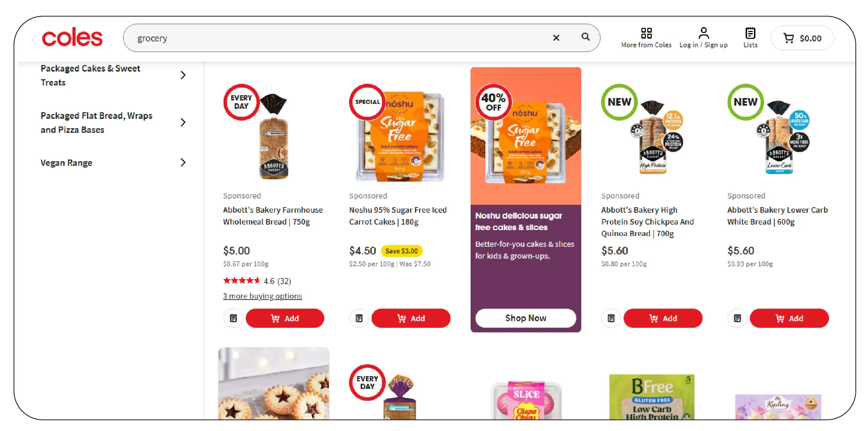The height and width of the screenshot is (431, 868).
Task: Add Lower Carb White Bread to list
Action: [737, 318]
